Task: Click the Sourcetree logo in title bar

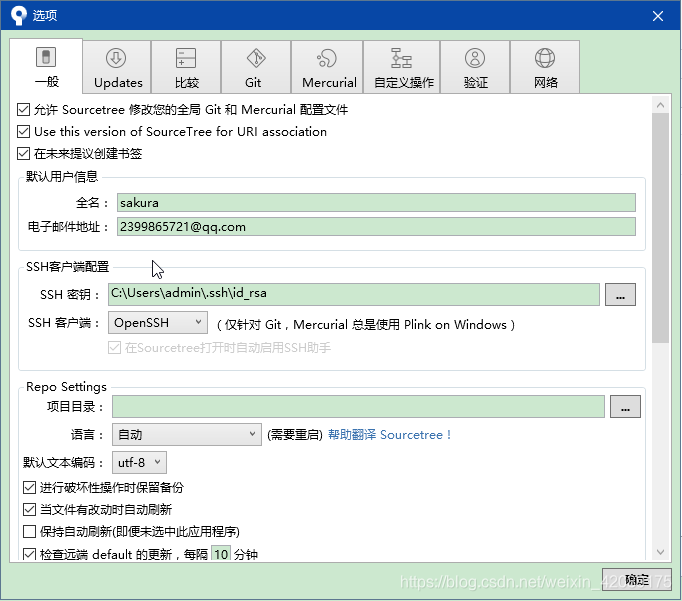Action: 19,16
